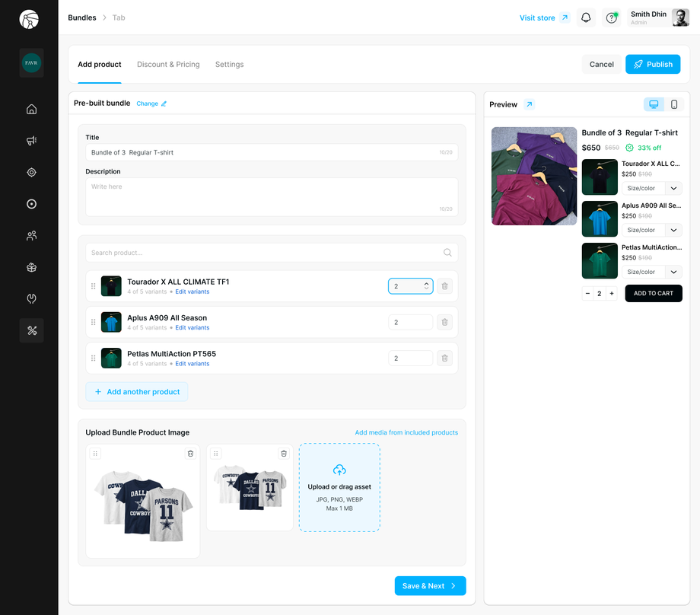Click the customers people icon in sidebar
700x615 pixels.
click(31, 235)
